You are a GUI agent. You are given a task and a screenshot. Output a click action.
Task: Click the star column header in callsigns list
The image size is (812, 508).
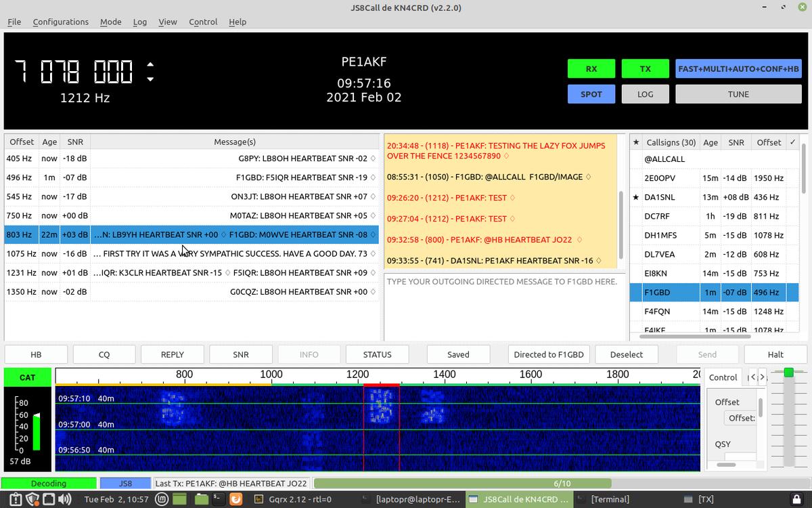click(x=635, y=142)
